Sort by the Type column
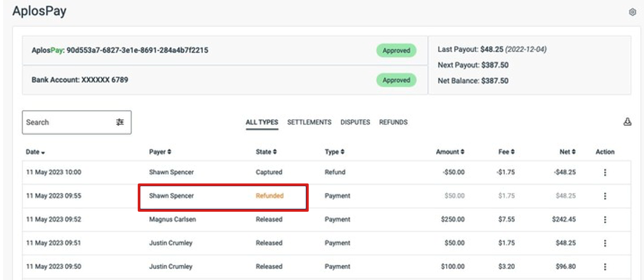 coord(334,152)
